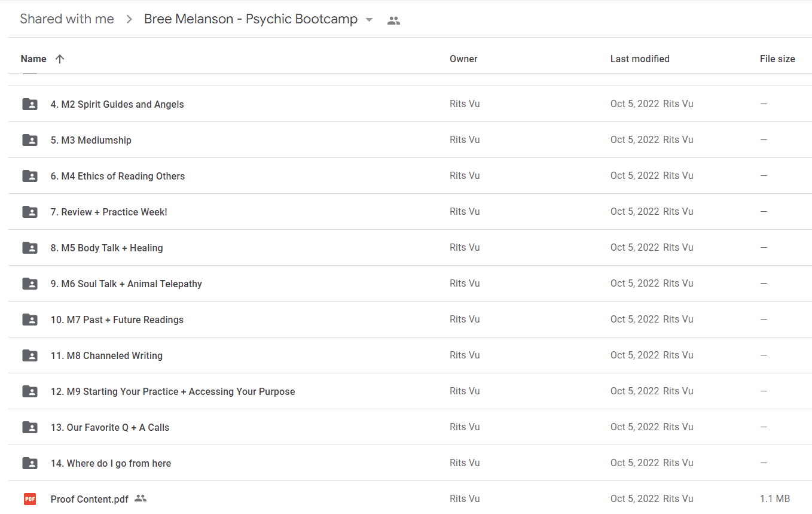The width and height of the screenshot is (812, 514).
Task: Go back to Shared with me
Action: 67,19
